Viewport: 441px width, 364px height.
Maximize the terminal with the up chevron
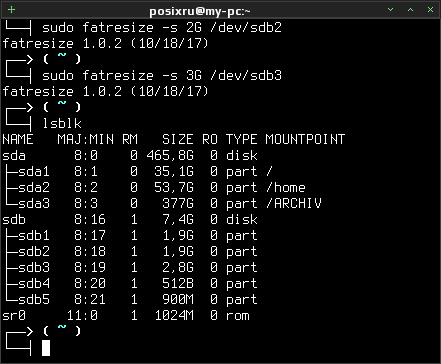(x=411, y=10)
